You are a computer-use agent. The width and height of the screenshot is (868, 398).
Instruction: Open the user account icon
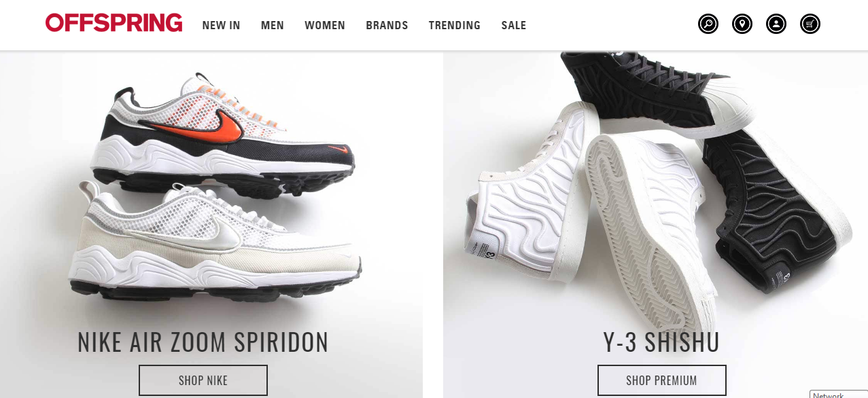point(776,24)
